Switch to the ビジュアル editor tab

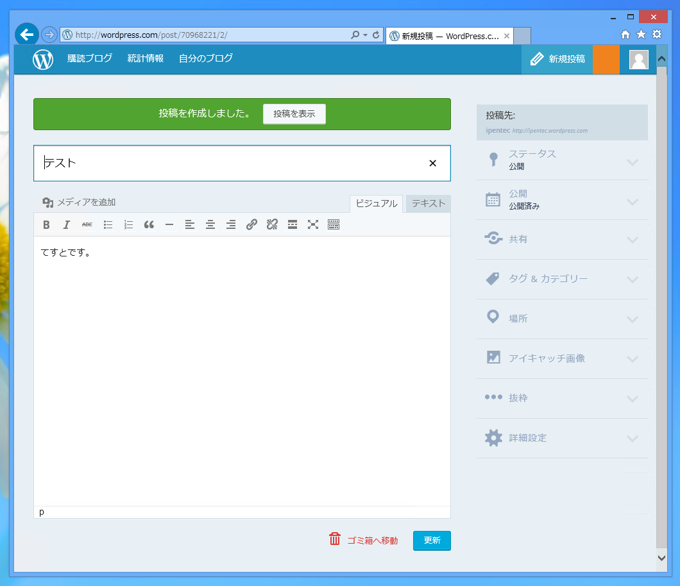[x=376, y=203]
